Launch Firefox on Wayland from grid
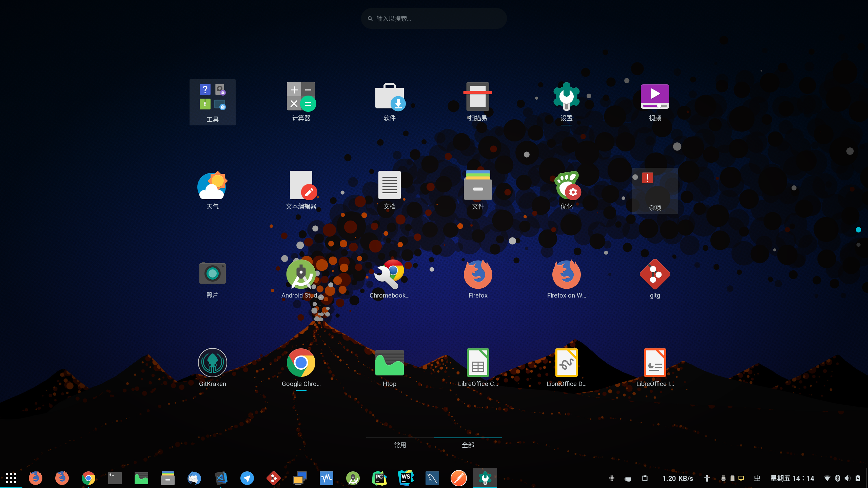The width and height of the screenshot is (868, 488). click(x=567, y=279)
